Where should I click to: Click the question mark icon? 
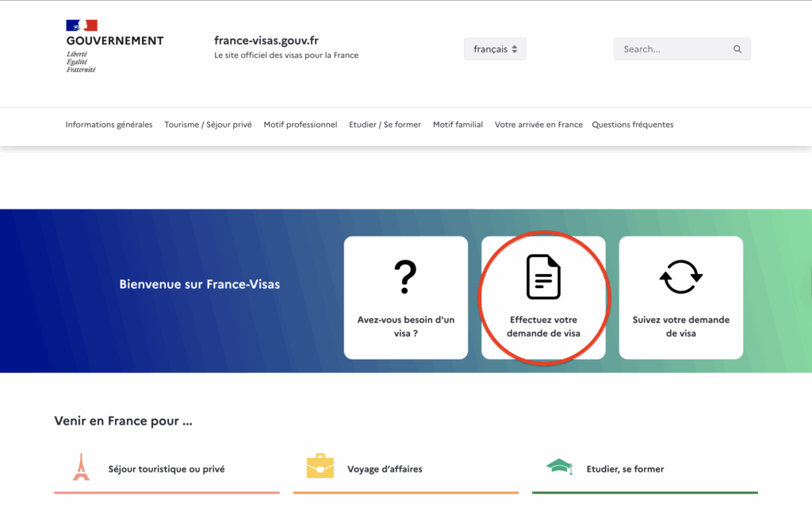[405, 277]
